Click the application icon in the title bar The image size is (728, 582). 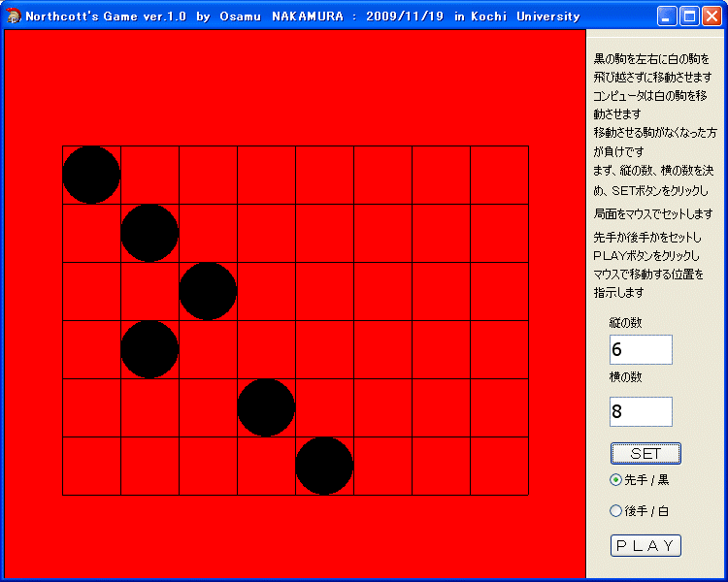(x=14, y=16)
